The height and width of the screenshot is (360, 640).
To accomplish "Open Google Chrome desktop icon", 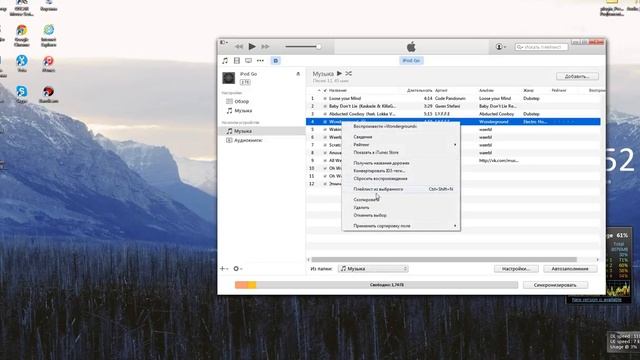I will coord(21,35).
